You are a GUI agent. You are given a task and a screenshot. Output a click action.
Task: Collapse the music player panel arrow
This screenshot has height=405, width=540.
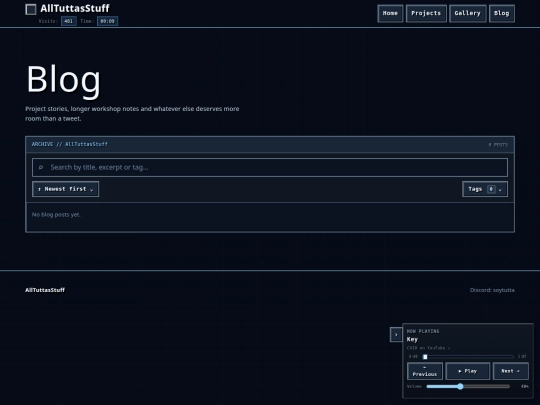pyautogui.click(x=396, y=334)
